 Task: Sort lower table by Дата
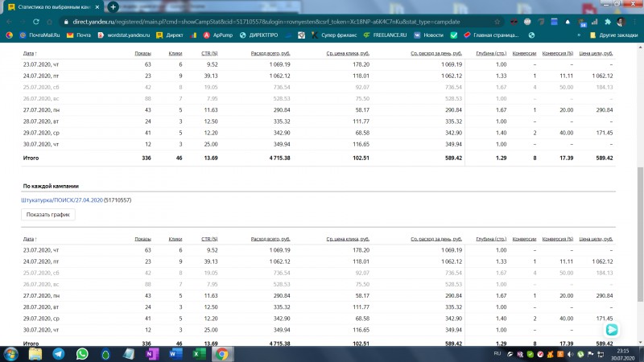[30, 239]
